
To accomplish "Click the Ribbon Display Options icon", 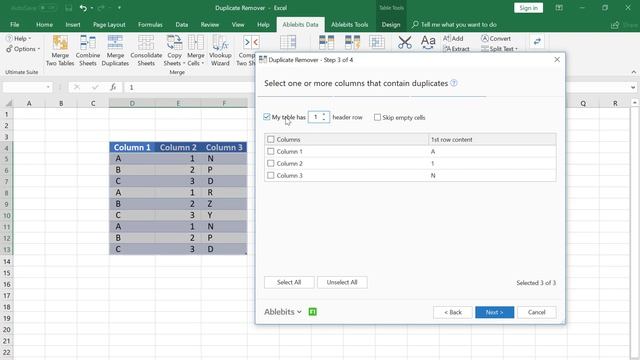I will (559, 8).
